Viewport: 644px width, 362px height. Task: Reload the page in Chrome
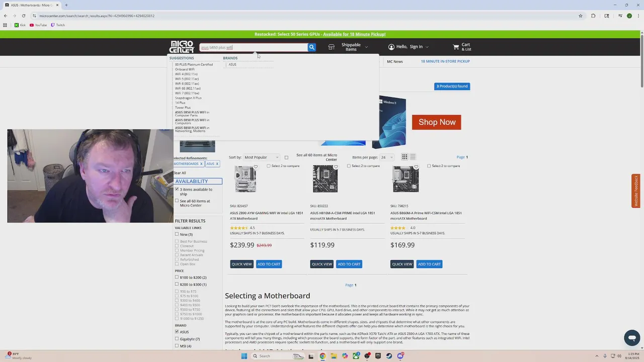[23, 16]
